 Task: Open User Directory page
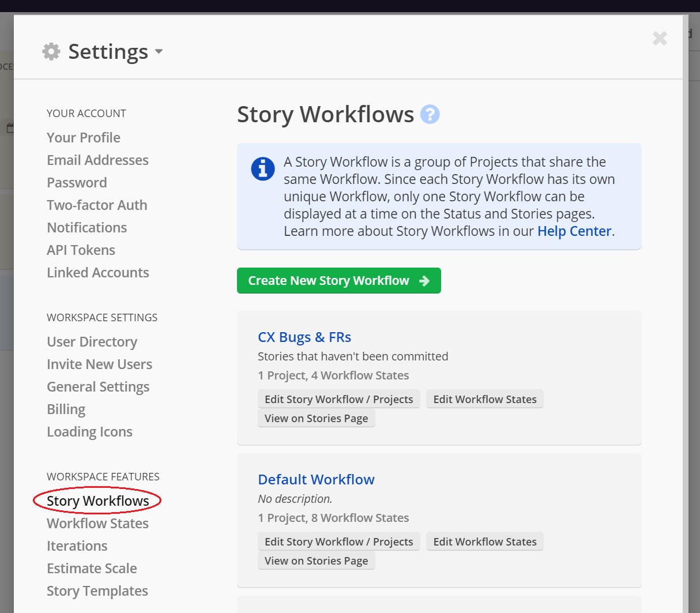92,341
